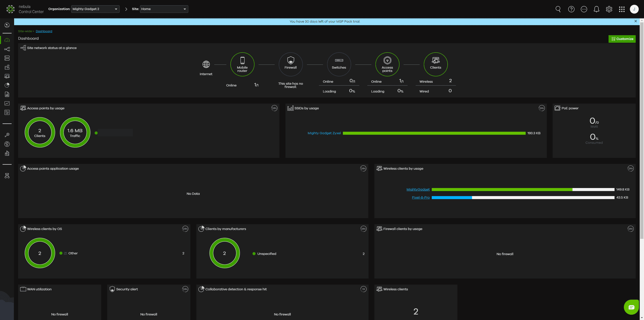This screenshot has width=644, height=320.
Task: Open the search magnifier icon
Action: pos(558,9)
